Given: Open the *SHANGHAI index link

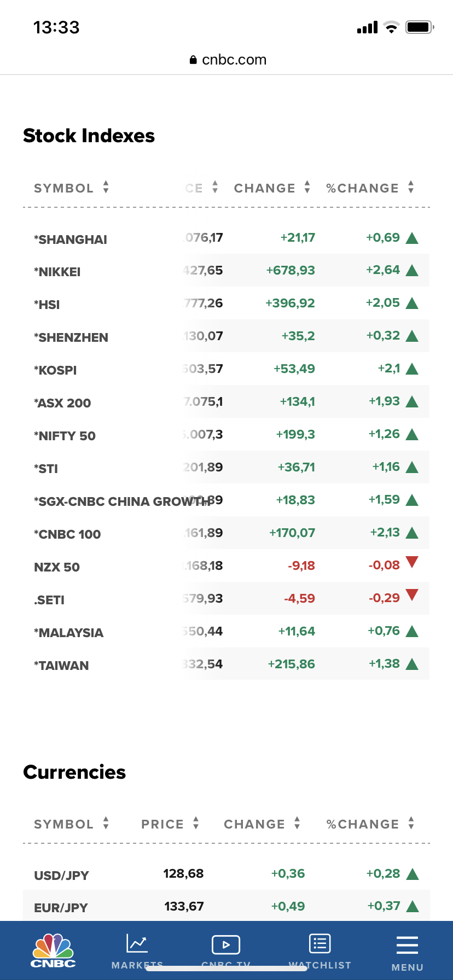Looking at the screenshot, I should (x=71, y=240).
